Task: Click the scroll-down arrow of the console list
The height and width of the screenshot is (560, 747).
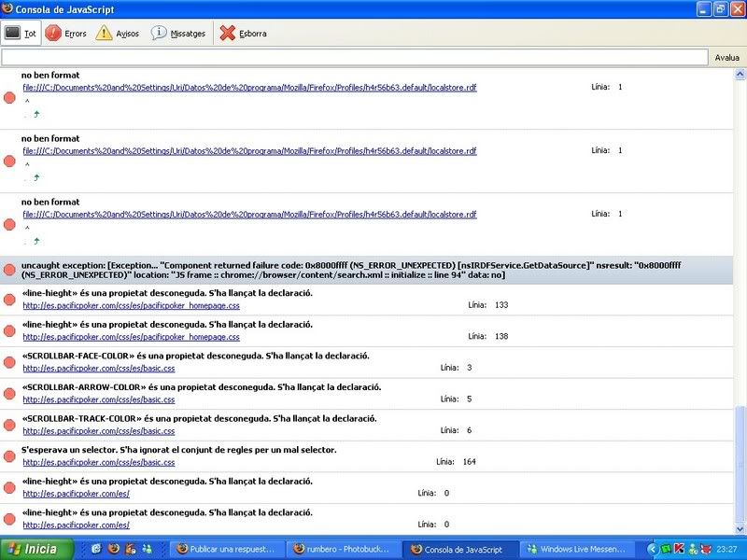Action: (x=740, y=528)
